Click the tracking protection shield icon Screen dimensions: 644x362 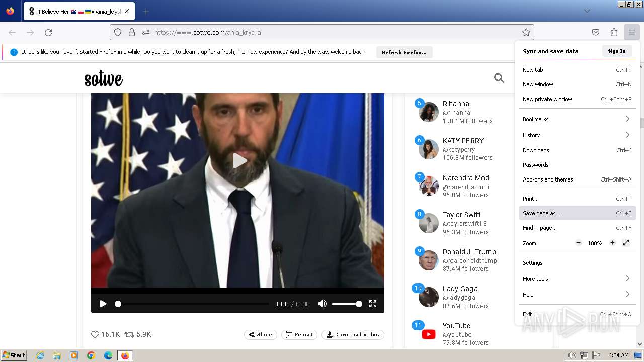[x=118, y=32]
